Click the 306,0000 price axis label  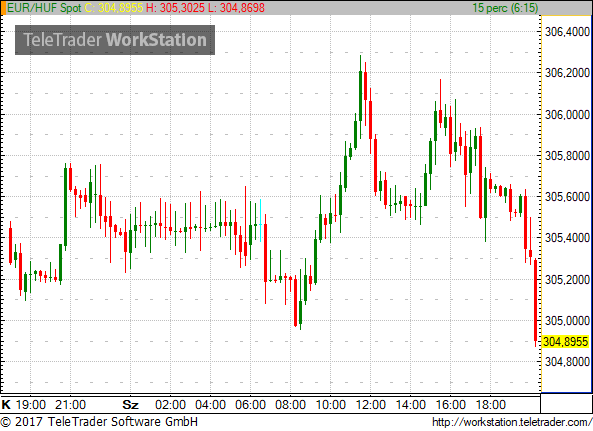coord(567,115)
